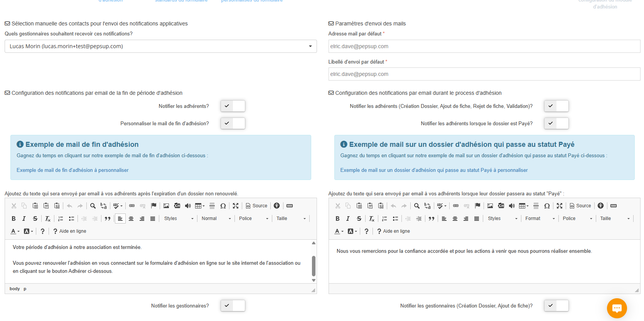
Task: Click Source button in the left editor
Action: (256, 206)
